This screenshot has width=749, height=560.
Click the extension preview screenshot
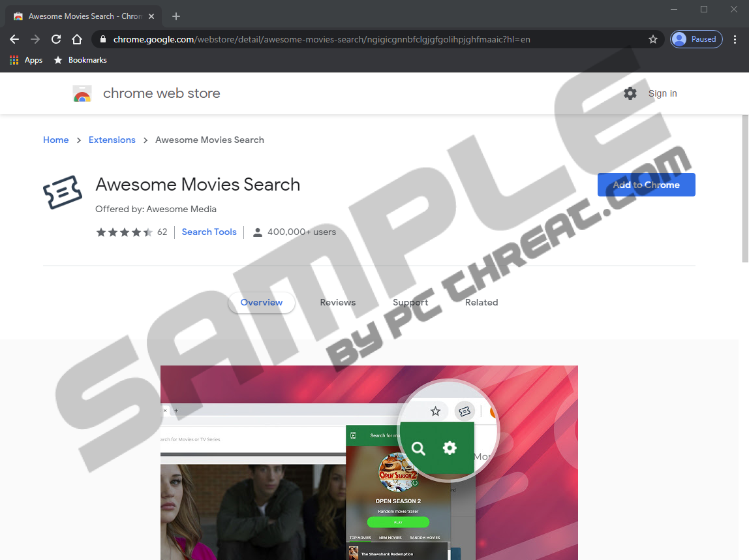click(x=369, y=463)
